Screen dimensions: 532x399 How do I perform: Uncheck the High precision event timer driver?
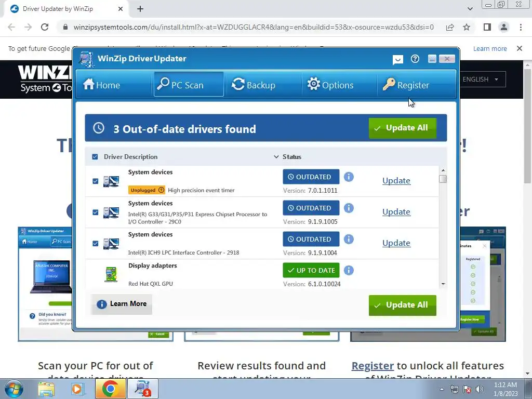[x=96, y=181]
